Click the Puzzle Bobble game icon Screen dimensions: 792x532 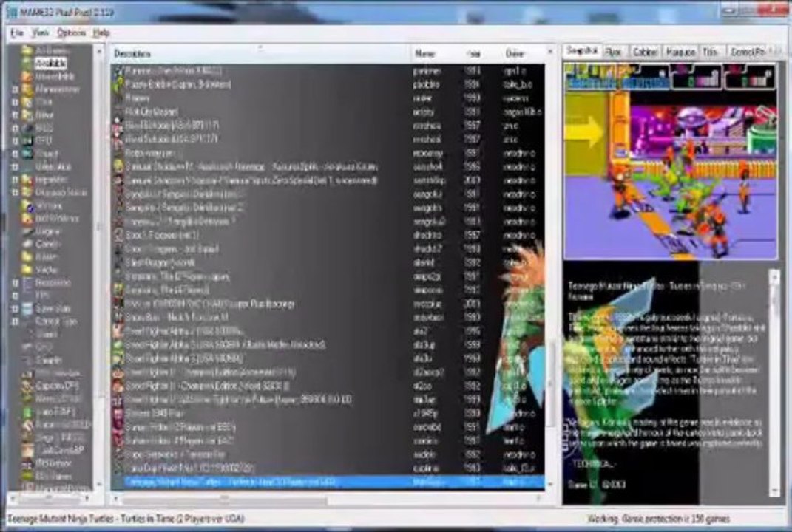point(118,84)
